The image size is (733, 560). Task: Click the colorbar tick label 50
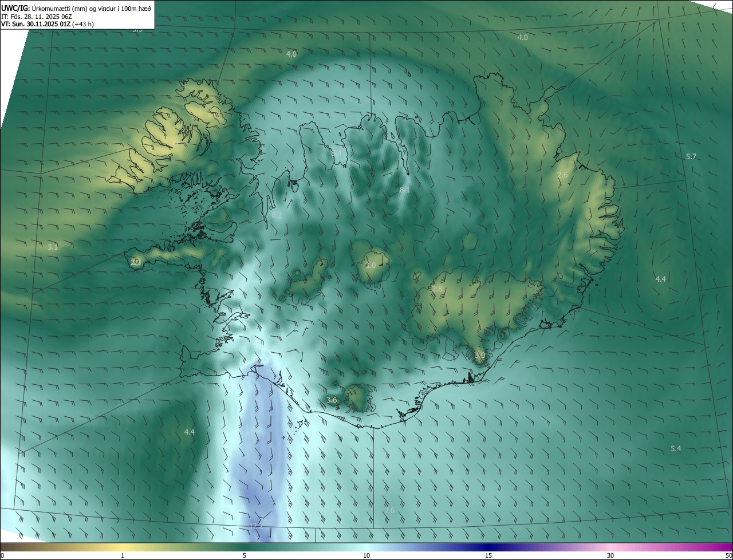click(728, 555)
